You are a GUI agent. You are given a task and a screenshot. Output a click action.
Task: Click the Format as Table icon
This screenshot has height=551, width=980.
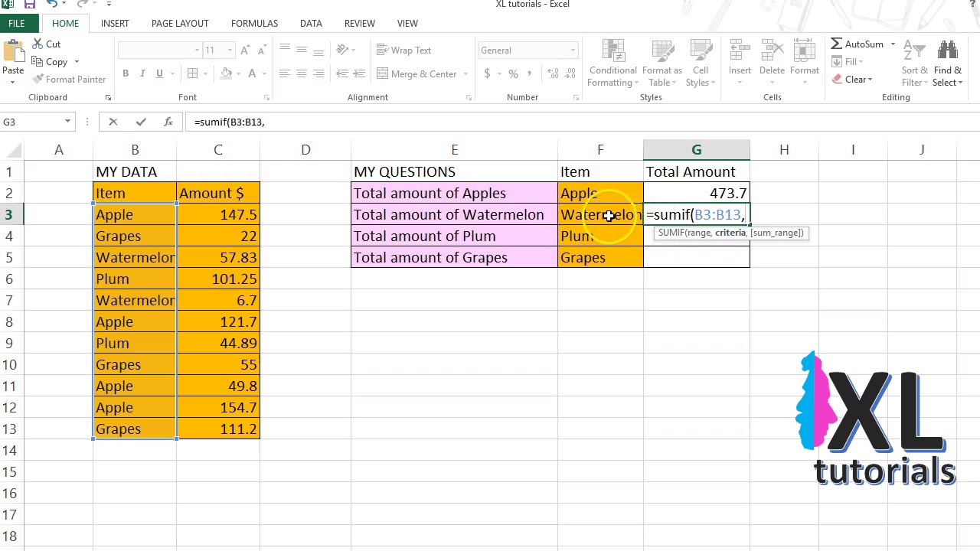tap(661, 64)
